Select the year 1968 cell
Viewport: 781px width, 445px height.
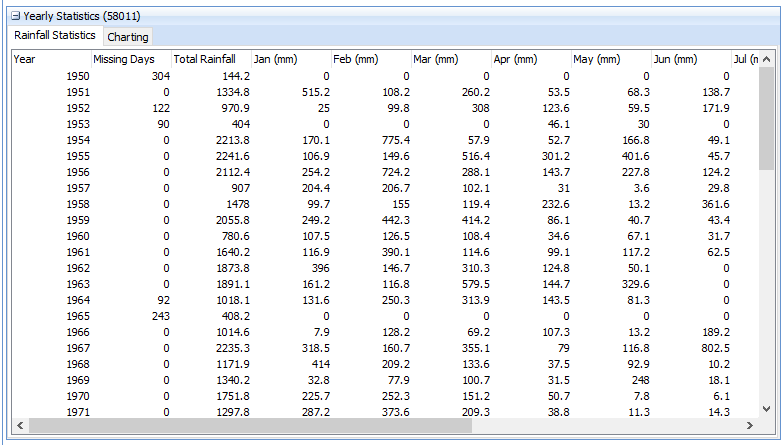(78, 364)
